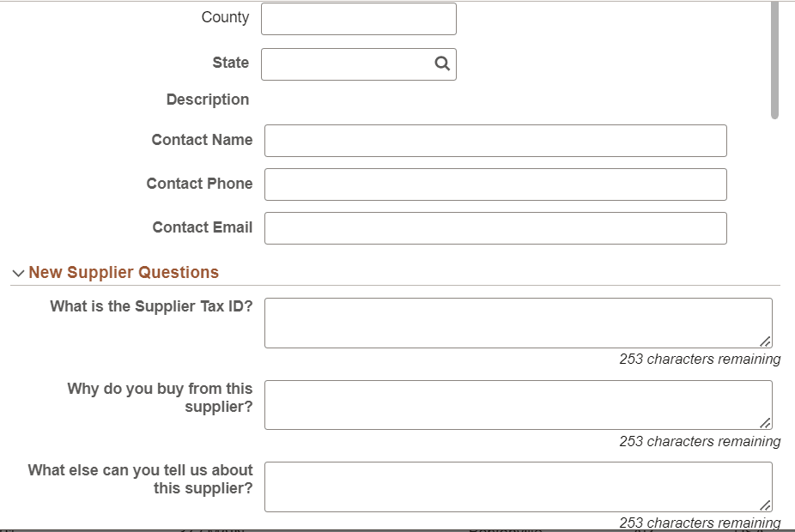Click inside the State field
This screenshot has width=795, height=532.
[343, 63]
